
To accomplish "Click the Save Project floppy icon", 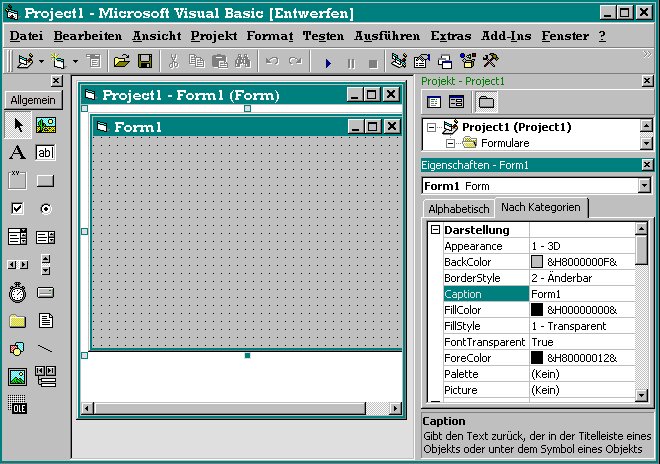I will pyautogui.click(x=145, y=61).
